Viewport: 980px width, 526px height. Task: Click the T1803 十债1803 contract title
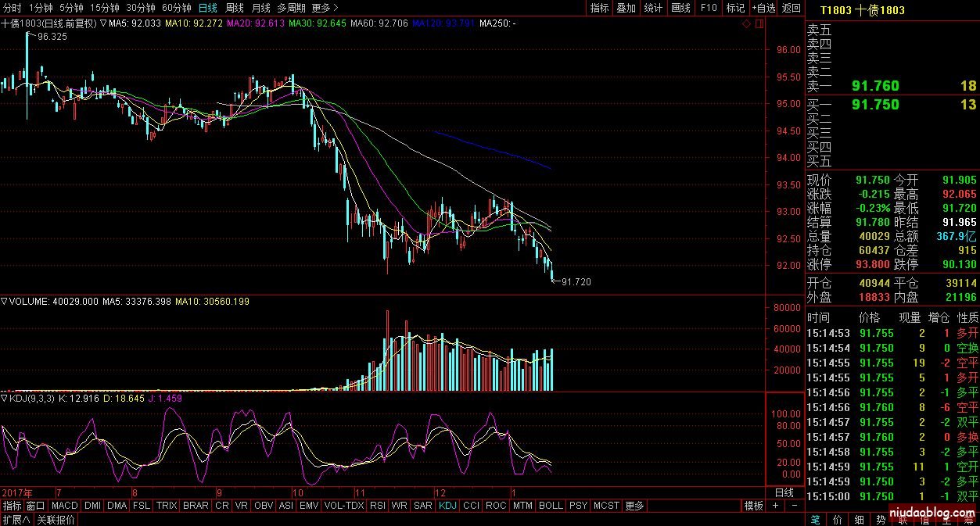862,10
